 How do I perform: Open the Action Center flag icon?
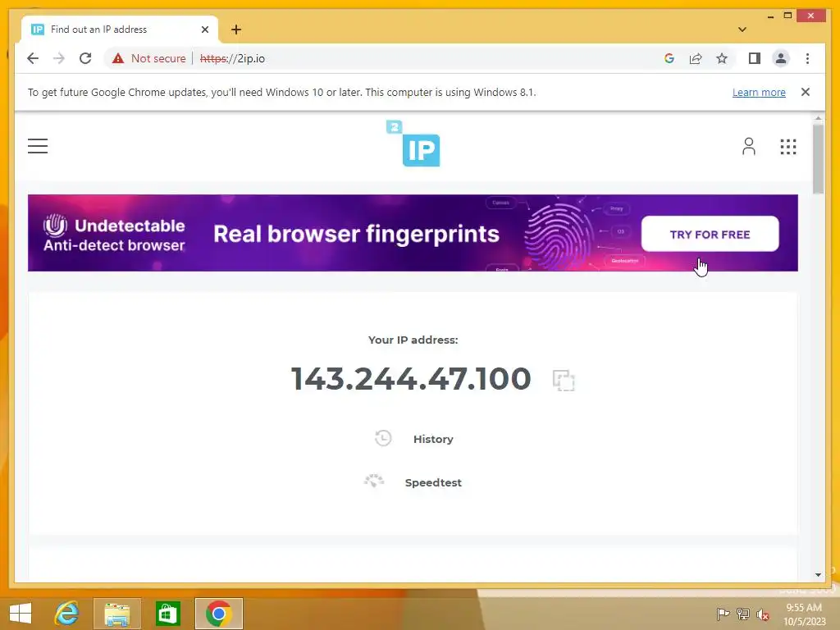[723, 614]
